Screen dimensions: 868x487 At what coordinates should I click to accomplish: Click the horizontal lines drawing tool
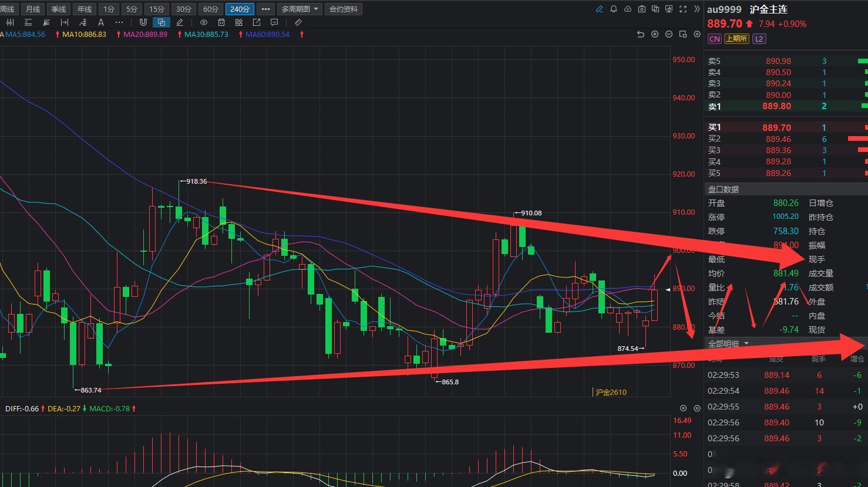tap(28, 22)
